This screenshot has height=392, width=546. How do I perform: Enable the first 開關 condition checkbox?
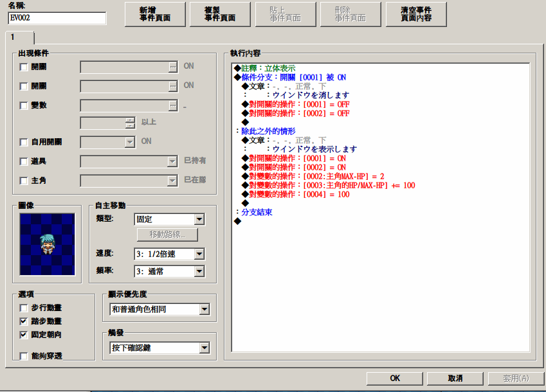[24, 67]
